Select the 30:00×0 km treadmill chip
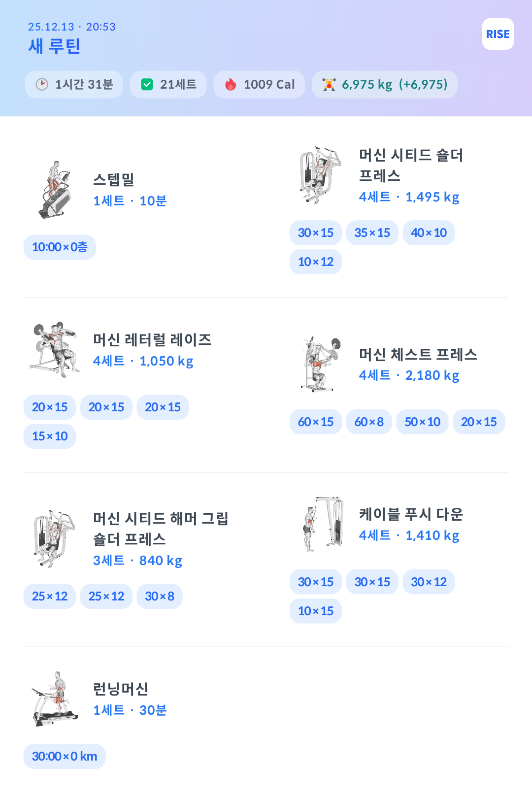Screen dimensions: 532x797 click(65, 757)
